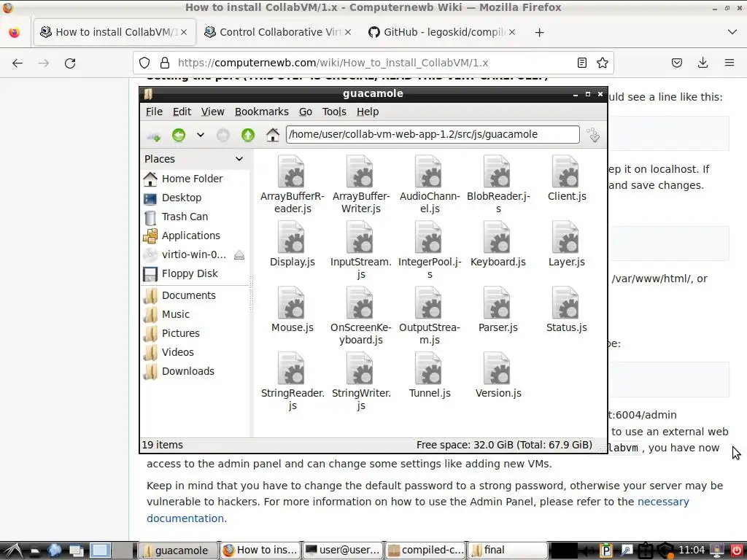Go to parent folder with green Up arrow
This screenshot has width=747, height=560.
tap(248, 135)
